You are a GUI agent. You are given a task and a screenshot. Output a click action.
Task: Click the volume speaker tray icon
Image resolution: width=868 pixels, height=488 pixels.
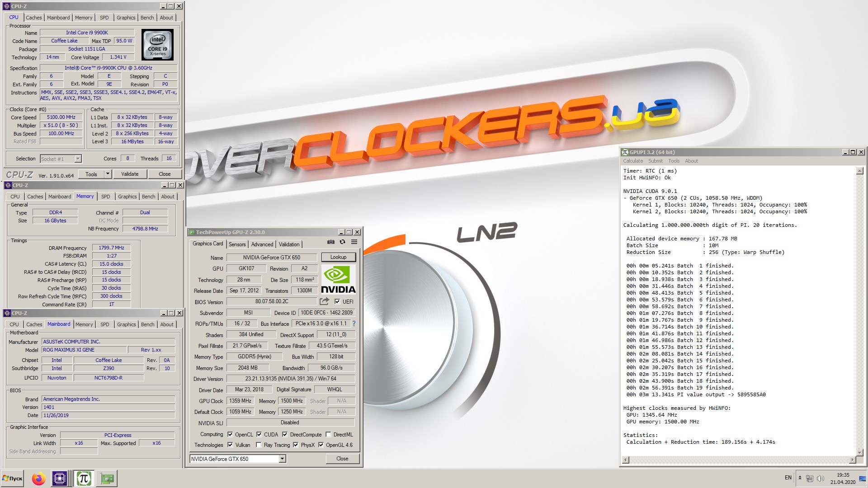[x=821, y=478]
